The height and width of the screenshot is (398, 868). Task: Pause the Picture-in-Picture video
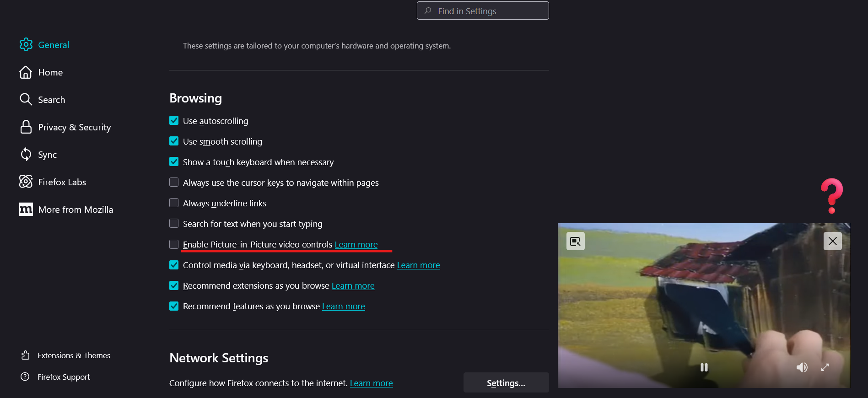(x=704, y=367)
